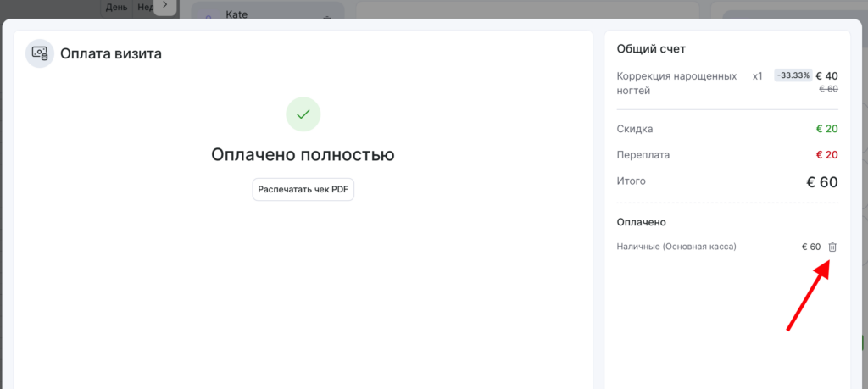Select the Оплачено полностью status text

coord(303,154)
